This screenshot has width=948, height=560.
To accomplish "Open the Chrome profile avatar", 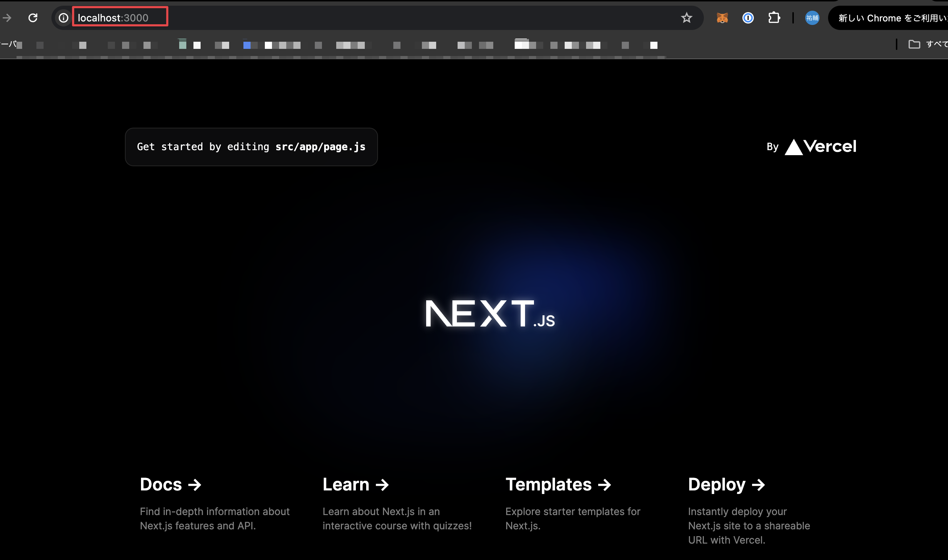I will 812,18.
